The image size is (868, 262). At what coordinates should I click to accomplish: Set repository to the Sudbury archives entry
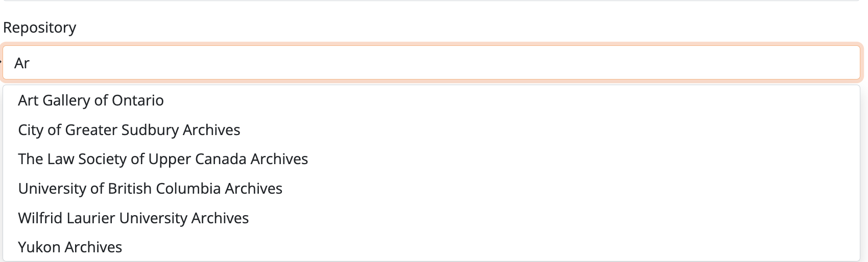pyautogui.click(x=129, y=130)
